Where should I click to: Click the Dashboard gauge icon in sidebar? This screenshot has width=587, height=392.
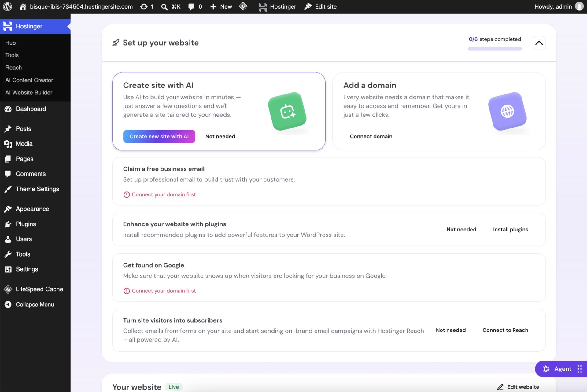(8, 109)
